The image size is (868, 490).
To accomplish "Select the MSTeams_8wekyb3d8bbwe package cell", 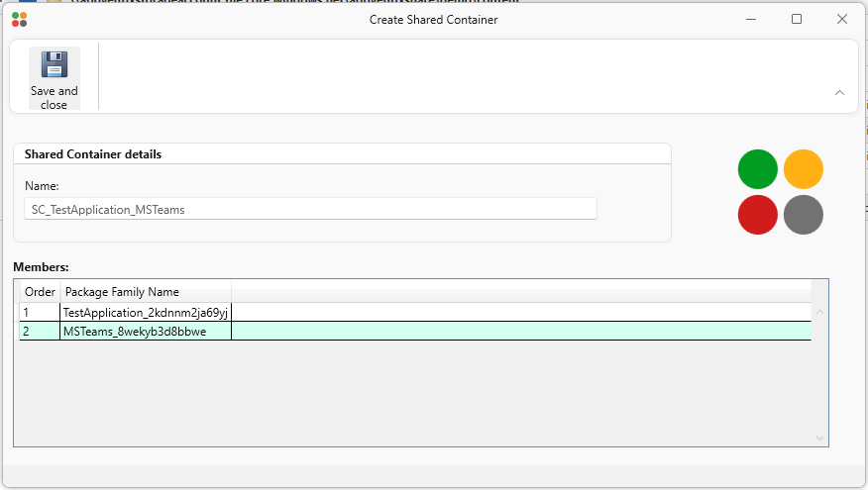I will [145, 332].
